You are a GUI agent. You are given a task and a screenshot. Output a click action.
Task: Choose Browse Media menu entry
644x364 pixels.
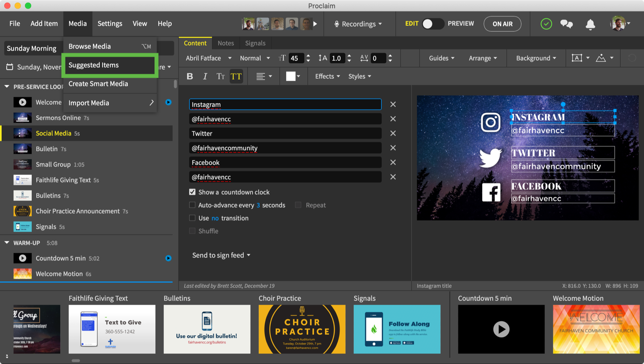point(110,46)
